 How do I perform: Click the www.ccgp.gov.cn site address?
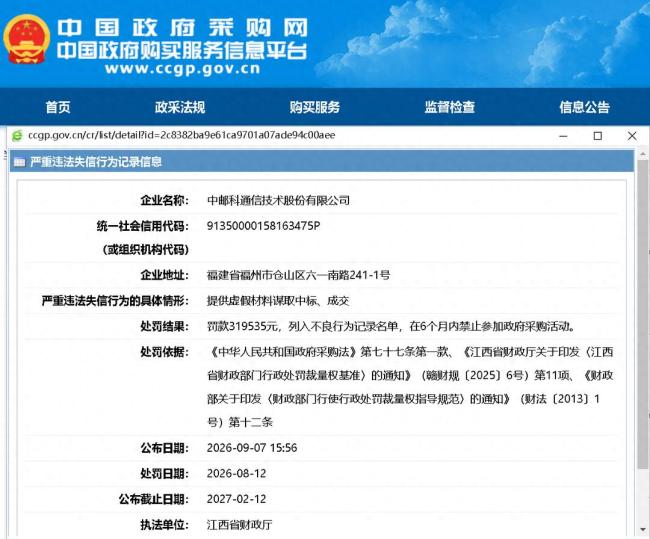tap(182, 68)
